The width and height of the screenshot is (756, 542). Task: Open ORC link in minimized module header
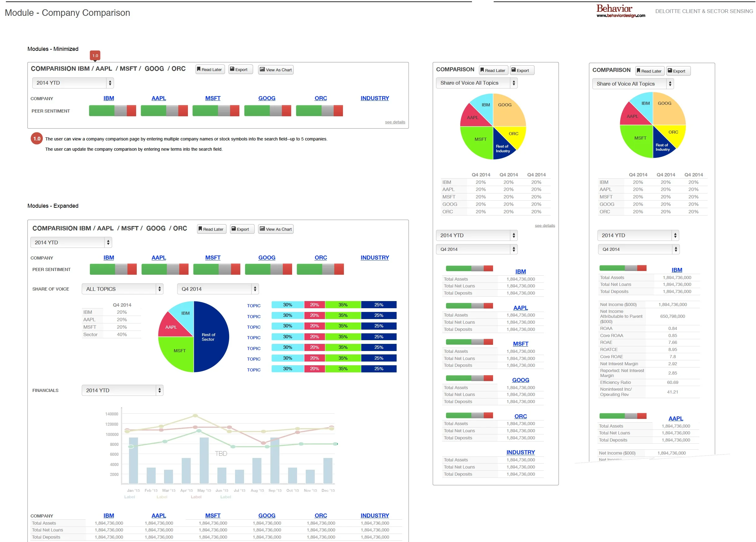321,98
